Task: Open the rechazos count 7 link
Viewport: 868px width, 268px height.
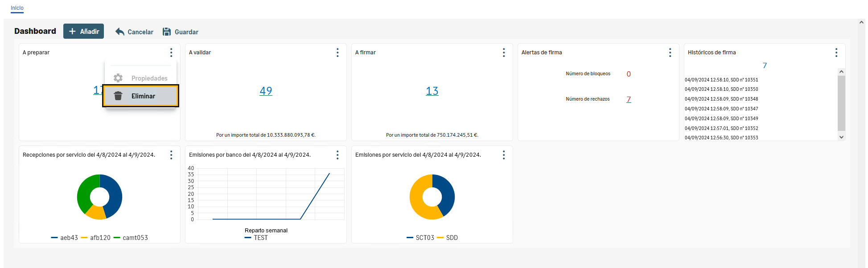Action: (x=629, y=99)
